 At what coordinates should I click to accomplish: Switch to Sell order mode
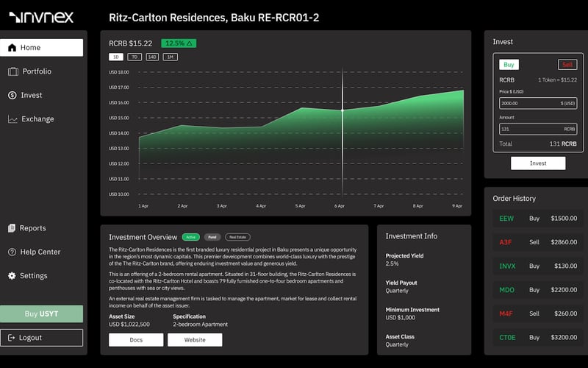(x=567, y=65)
